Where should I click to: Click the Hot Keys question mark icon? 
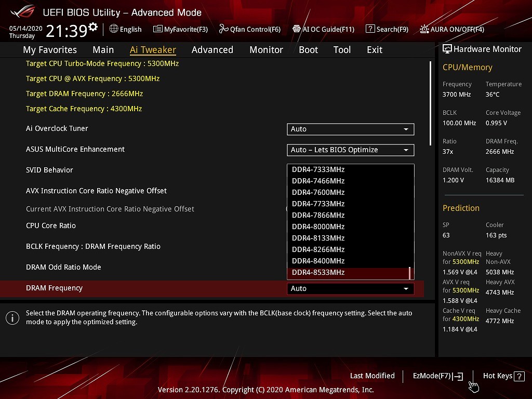point(519,376)
